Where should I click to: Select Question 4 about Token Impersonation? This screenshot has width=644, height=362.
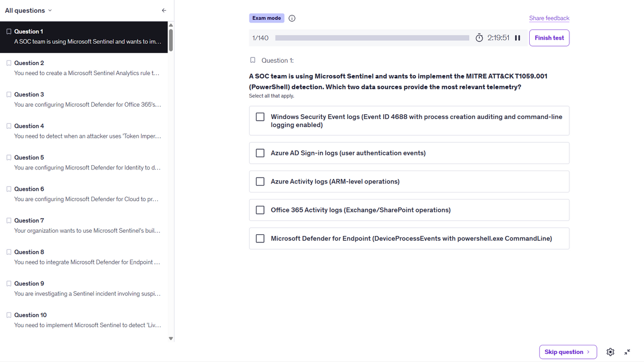pos(84,131)
